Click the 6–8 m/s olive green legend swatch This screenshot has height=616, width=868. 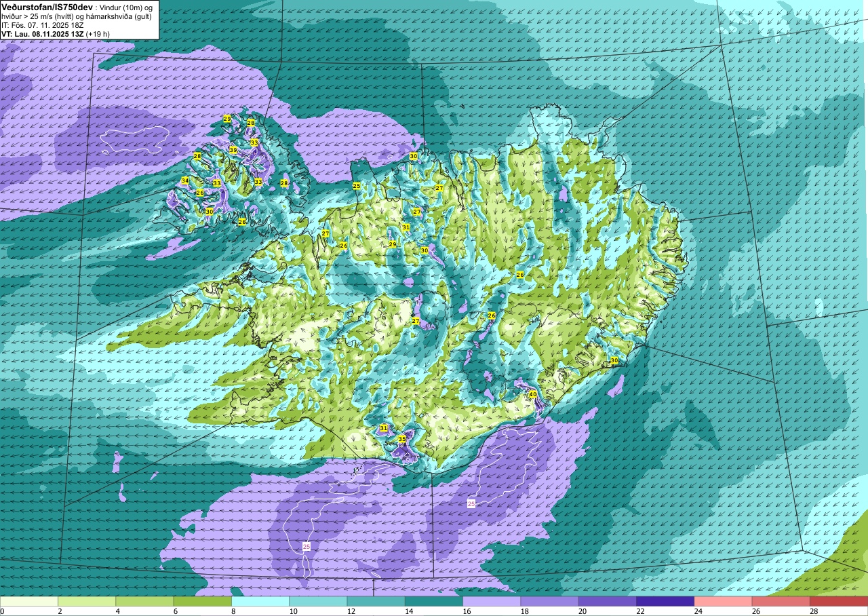click(202, 601)
